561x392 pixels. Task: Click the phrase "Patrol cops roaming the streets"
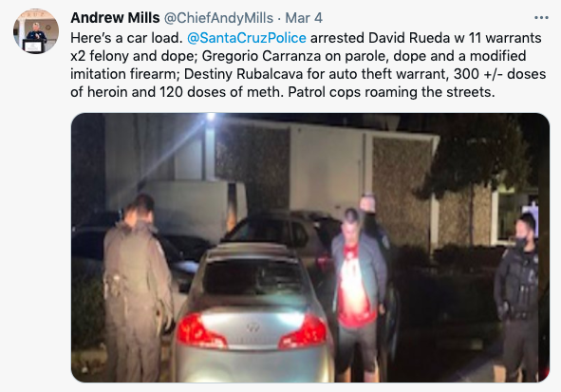[x=389, y=92]
